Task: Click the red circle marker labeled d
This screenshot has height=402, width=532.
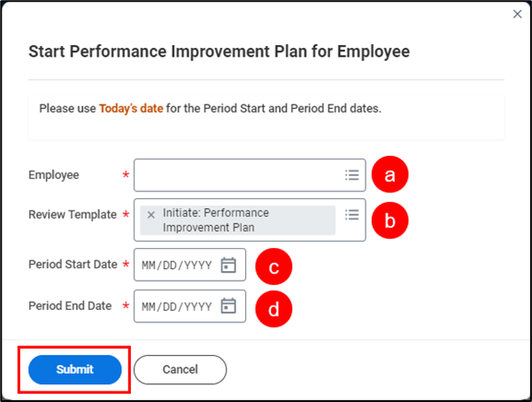Action: tap(274, 309)
